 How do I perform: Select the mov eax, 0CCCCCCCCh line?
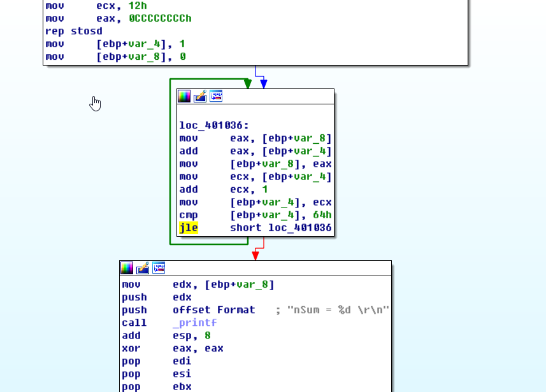click(118, 18)
